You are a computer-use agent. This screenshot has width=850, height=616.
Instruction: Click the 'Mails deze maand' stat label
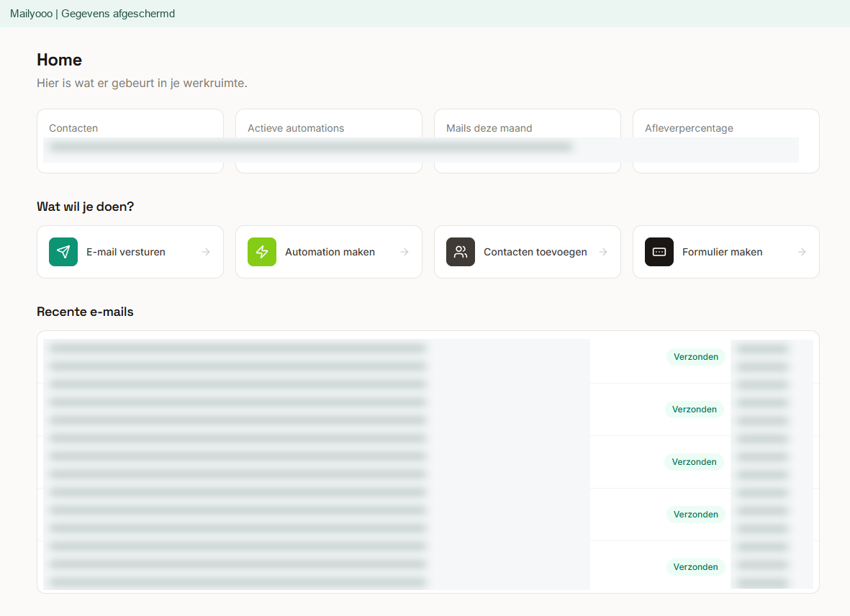coord(489,128)
